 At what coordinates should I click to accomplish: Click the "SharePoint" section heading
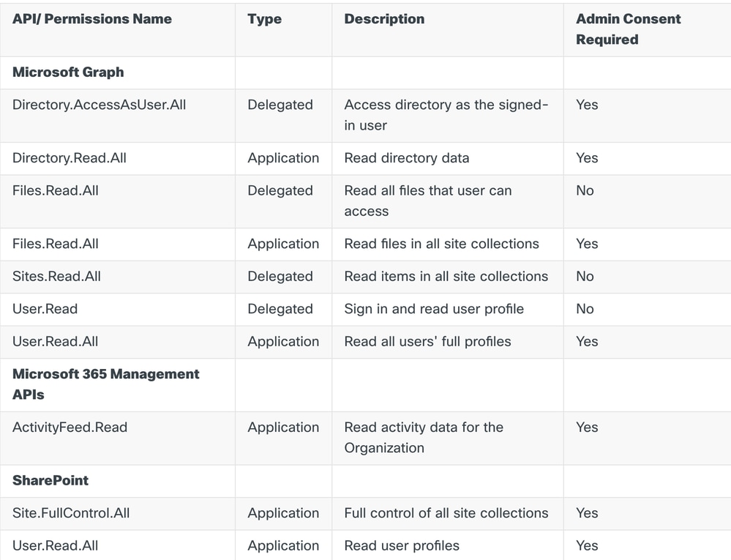(x=50, y=481)
